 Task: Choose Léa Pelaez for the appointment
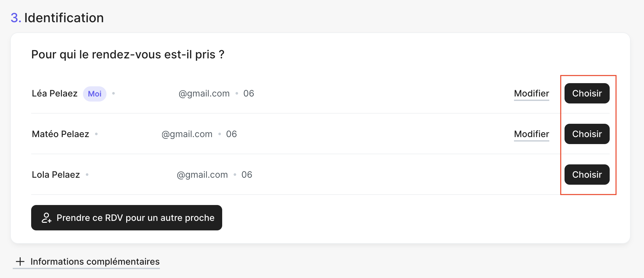coord(586,93)
